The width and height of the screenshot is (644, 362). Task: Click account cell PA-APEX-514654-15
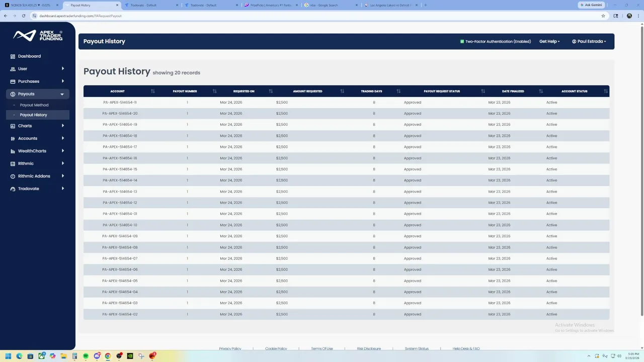click(x=120, y=169)
